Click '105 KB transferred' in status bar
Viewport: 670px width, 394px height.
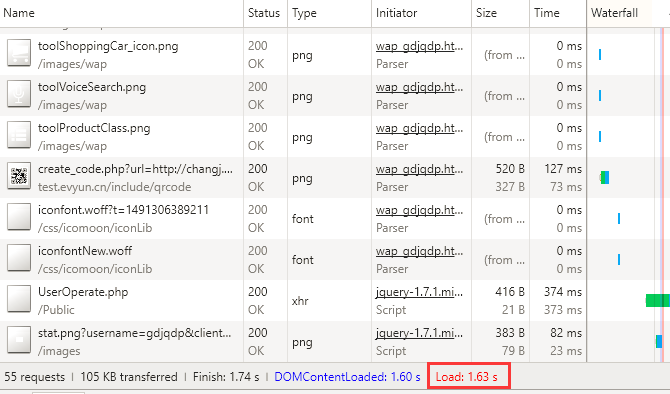click(129, 377)
